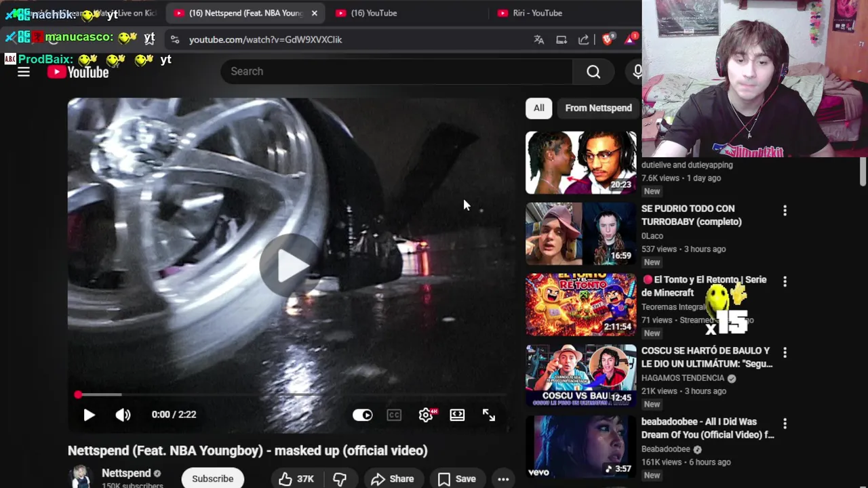Viewport: 868px width, 488px height.
Task: Click the beabadoobee All I Did Was Dream title
Action: click(707, 428)
